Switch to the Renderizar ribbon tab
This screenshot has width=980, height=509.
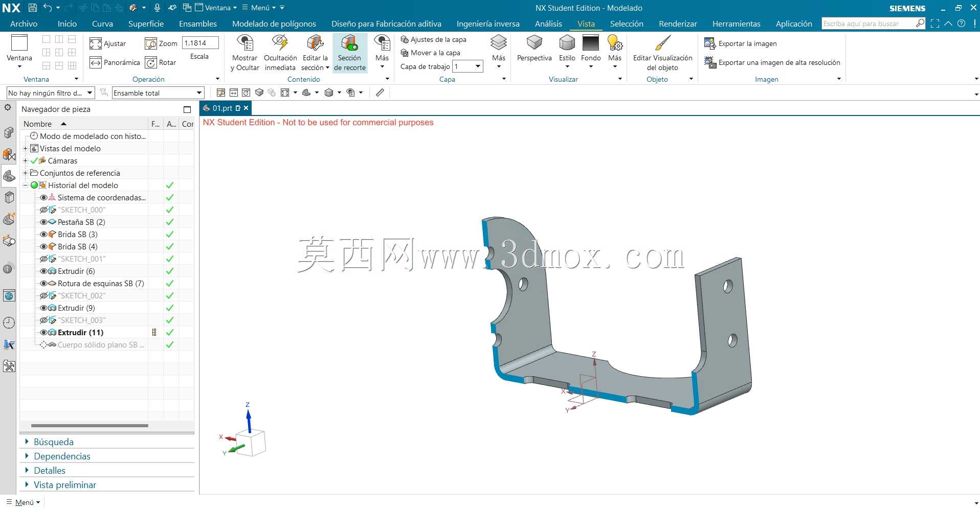tap(678, 24)
